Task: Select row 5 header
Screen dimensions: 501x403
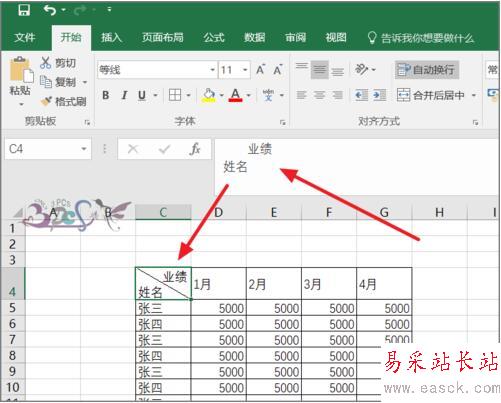Action: 13,308
